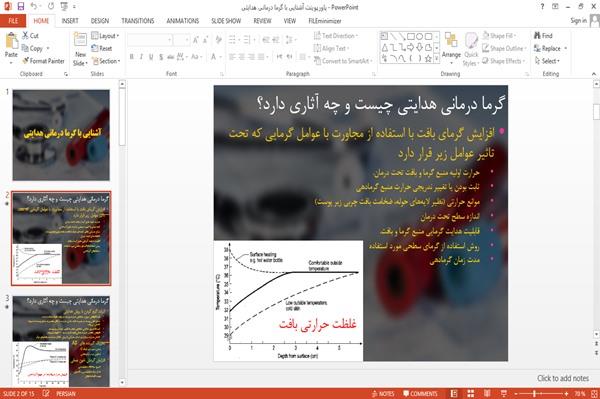Viewport: 600px width, 399px height.
Task: Toggle Underline formatting
Action: click(x=151, y=57)
